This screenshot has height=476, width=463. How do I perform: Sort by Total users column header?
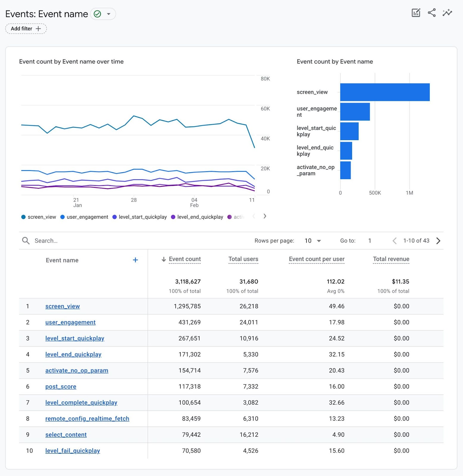[243, 259]
